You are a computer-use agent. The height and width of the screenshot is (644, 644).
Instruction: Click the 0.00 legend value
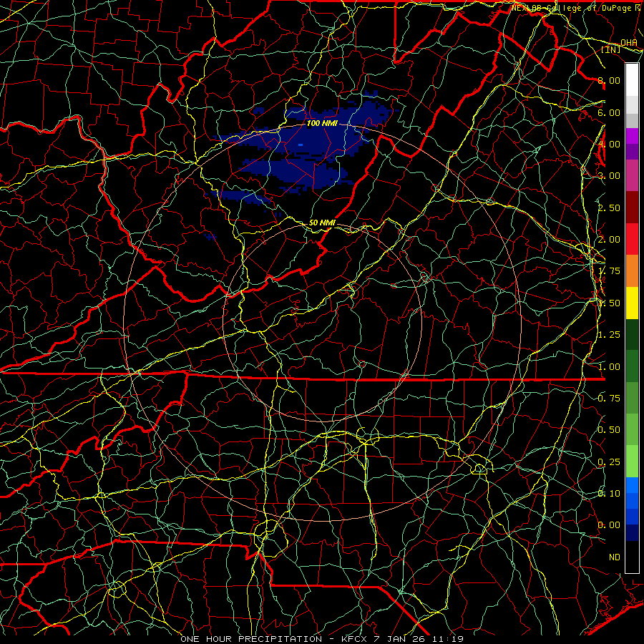coord(609,525)
